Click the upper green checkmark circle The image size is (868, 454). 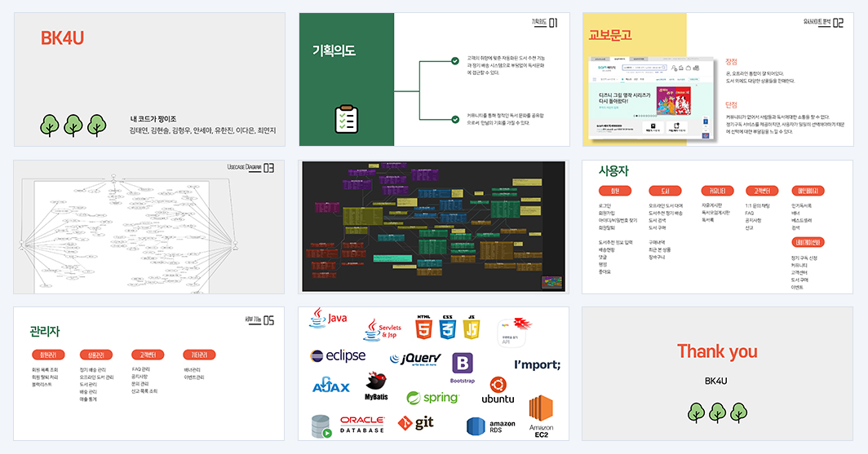(x=455, y=61)
